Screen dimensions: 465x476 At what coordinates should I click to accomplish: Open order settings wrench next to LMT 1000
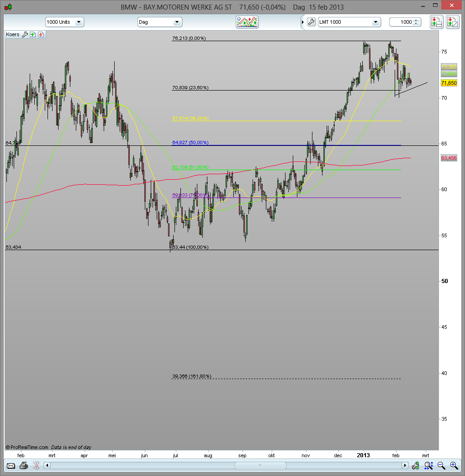point(311,22)
